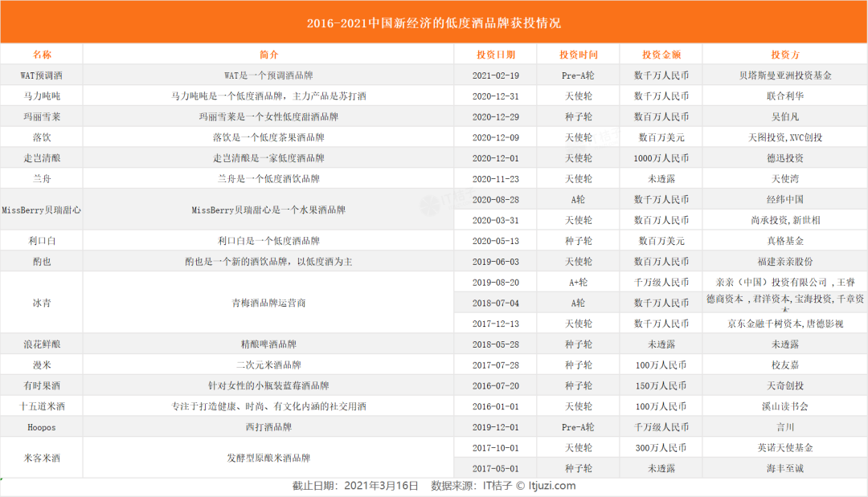Click the brand name MissBerry贝瑞甜心
Viewport: 868px width, 497px height.
tap(42, 210)
